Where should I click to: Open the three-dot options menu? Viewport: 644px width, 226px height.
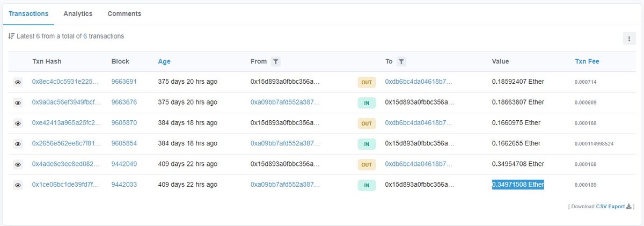(629, 38)
